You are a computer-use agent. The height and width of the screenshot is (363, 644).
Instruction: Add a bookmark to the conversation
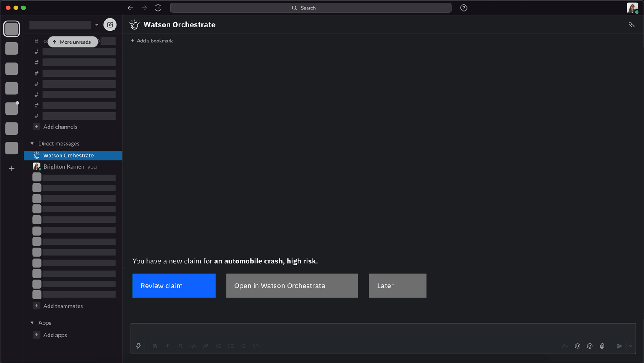(152, 41)
